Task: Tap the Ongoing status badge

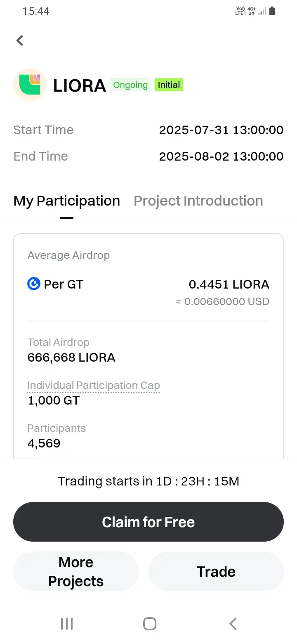Action: pos(130,85)
